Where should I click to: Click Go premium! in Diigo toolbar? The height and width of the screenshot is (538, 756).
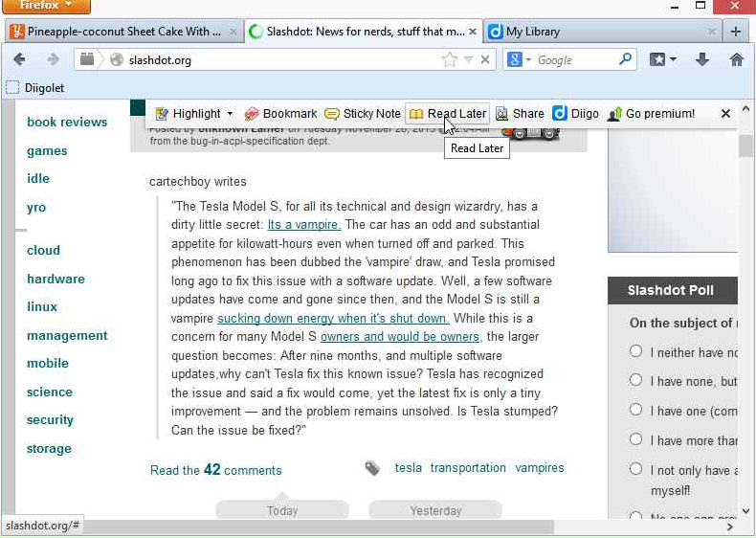click(651, 114)
